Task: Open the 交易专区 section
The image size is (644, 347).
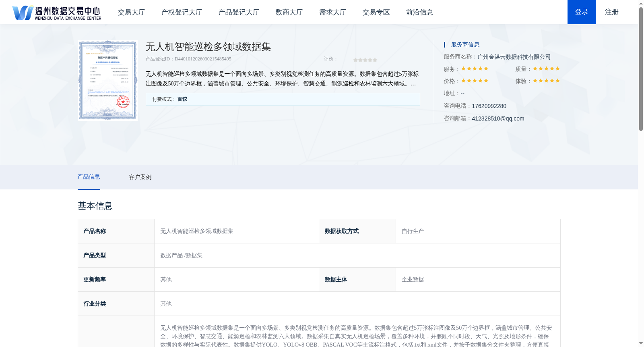Action: [376, 12]
